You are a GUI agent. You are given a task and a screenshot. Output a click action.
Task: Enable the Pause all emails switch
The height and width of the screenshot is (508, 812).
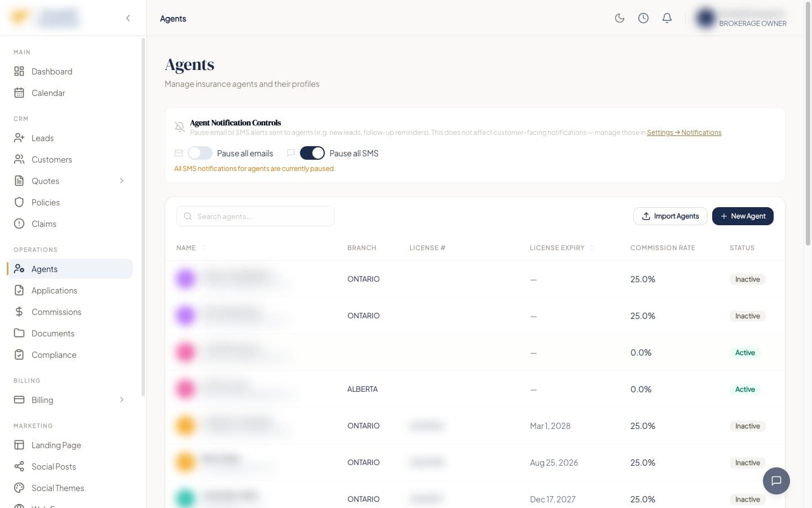(x=200, y=153)
